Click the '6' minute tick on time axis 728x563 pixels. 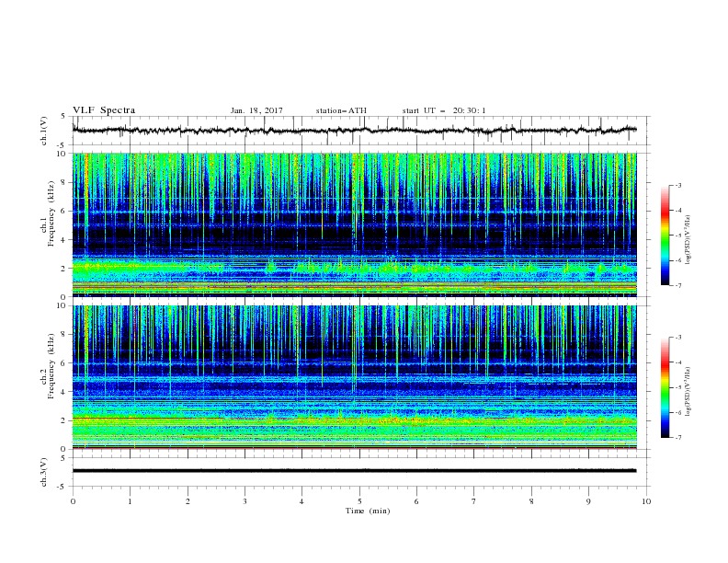(x=416, y=501)
